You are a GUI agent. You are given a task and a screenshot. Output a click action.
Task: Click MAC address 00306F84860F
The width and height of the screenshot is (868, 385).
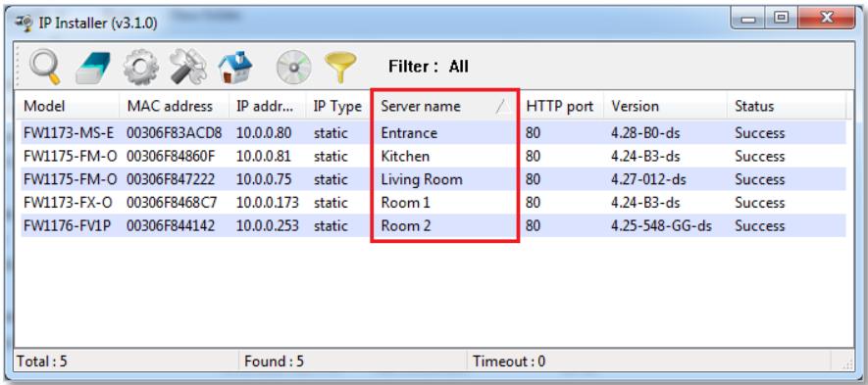[x=171, y=157]
